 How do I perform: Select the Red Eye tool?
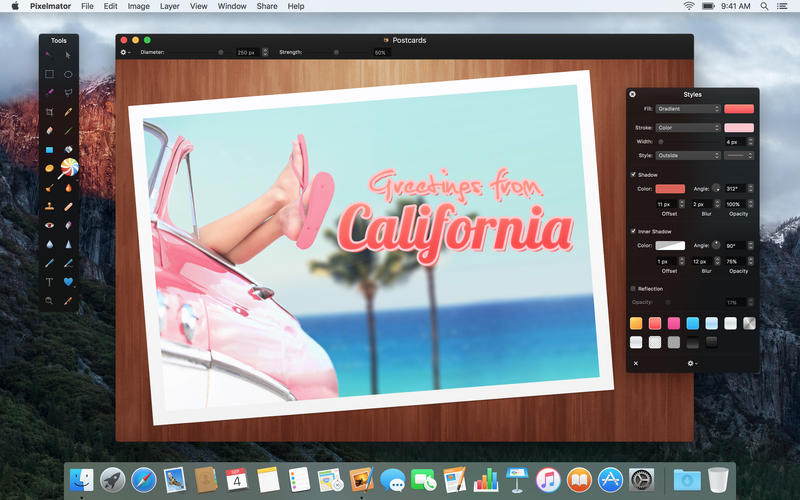click(x=49, y=225)
